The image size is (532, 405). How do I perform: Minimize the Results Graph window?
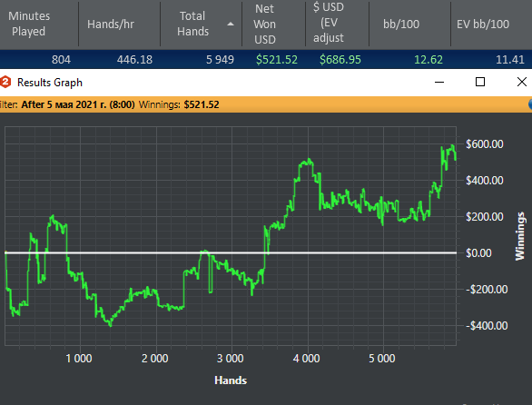click(439, 82)
